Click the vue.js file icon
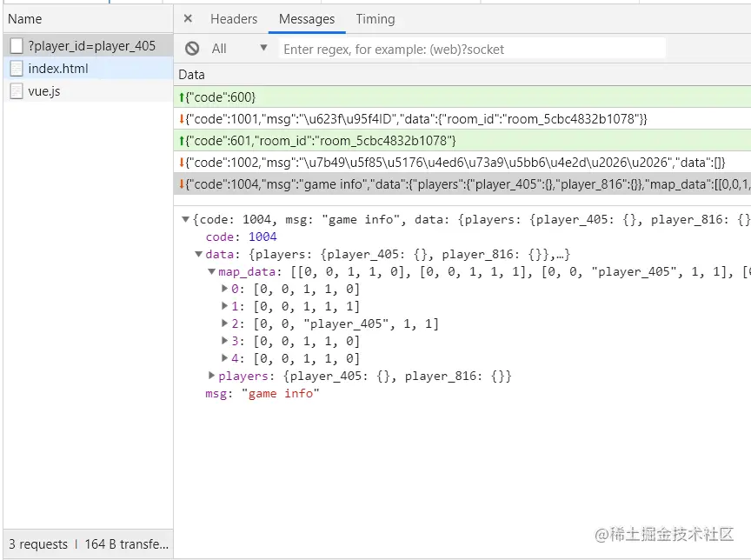 (x=17, y=90)
